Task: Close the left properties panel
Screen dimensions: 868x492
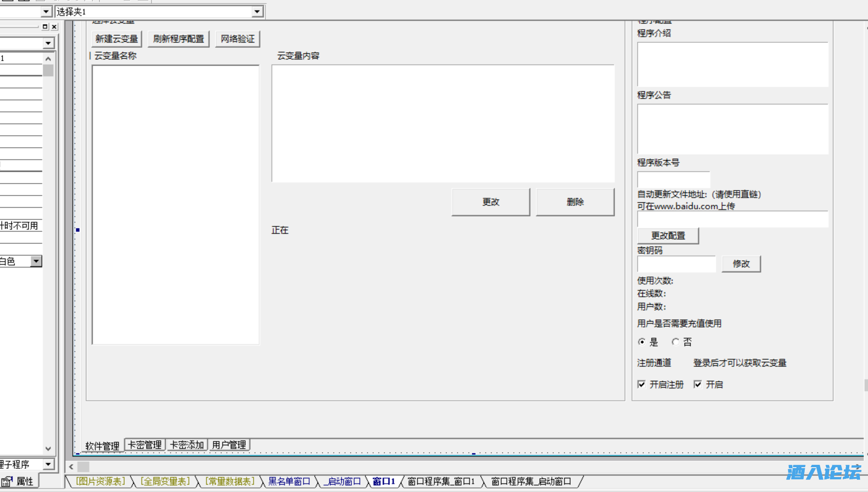Action: [x=54, y=27]
